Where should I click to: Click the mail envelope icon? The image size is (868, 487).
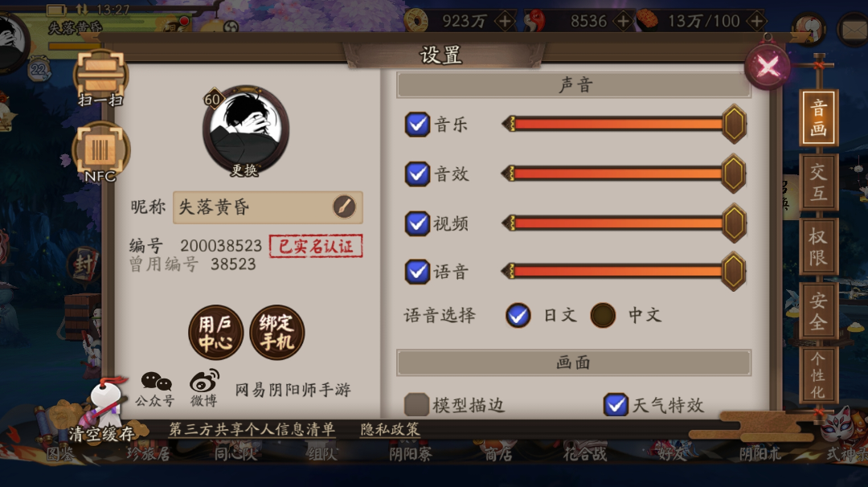[x=853, y=29]
